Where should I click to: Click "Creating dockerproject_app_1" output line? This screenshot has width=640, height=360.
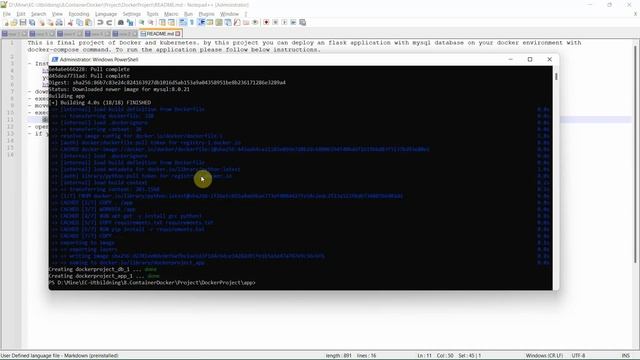104,276
